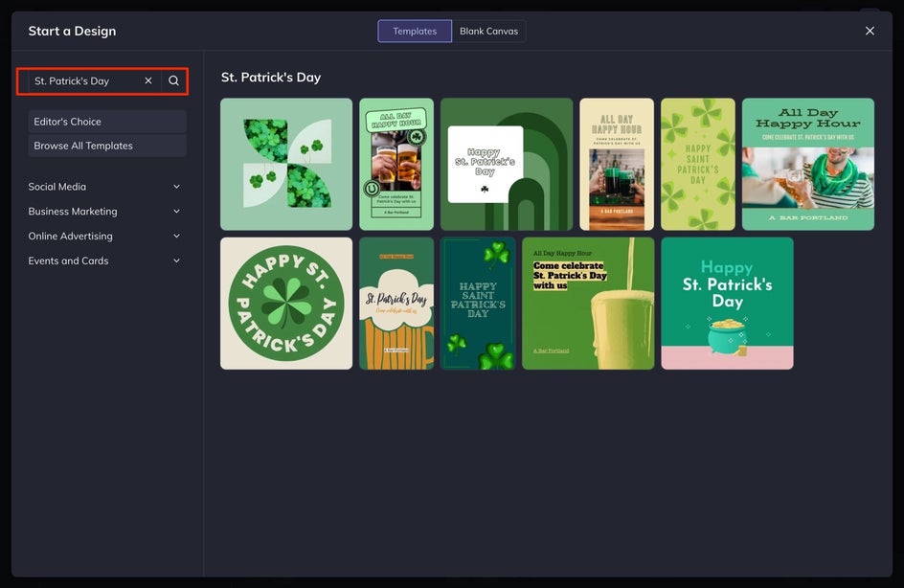Select the Social Media category label
Screen dimensions: 904x588
coord(57,187)
